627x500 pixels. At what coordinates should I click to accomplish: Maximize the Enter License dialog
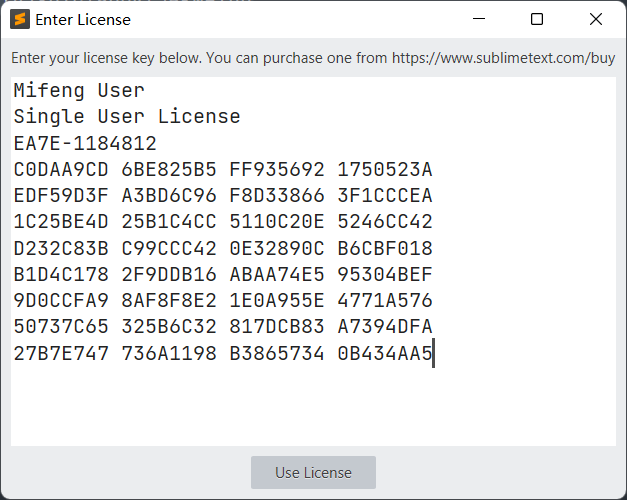[537, 19]
